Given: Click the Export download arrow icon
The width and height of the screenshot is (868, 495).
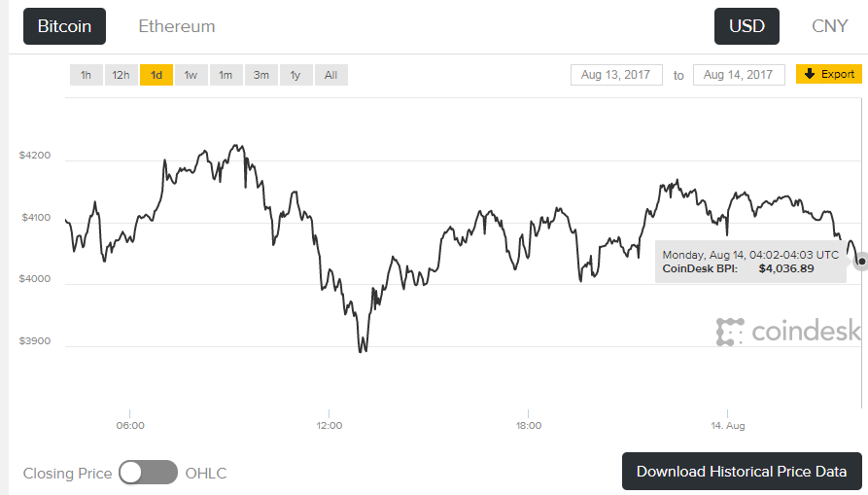Looking at the screenshot, I should [809, 74].
